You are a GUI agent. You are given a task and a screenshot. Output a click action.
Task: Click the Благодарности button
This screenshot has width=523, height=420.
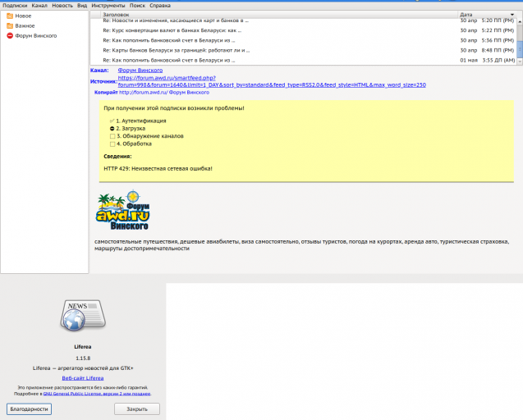click(x=29, y=409)
